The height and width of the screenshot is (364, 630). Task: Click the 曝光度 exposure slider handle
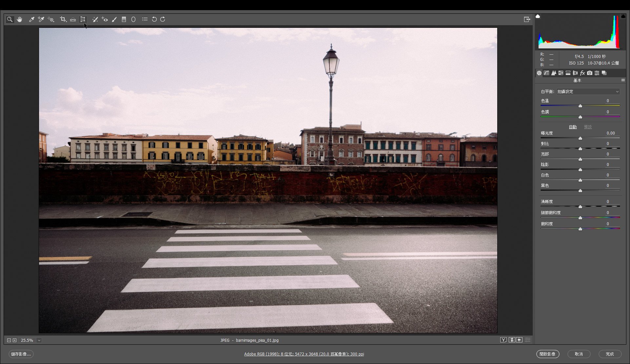click(580, 138)
